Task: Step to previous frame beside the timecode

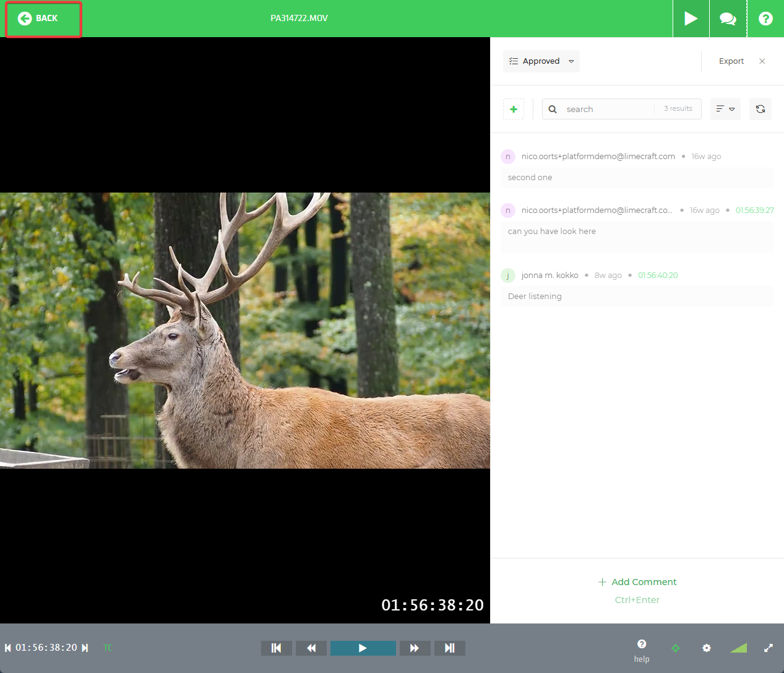Action: [x=8, y=648]
